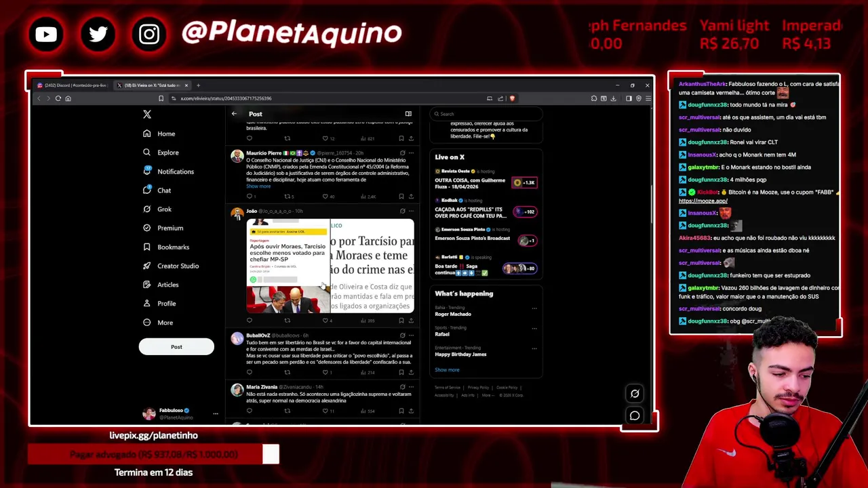Open Articles in X sidebar
This screenshot has width=868, height=488.
point(161,285)
